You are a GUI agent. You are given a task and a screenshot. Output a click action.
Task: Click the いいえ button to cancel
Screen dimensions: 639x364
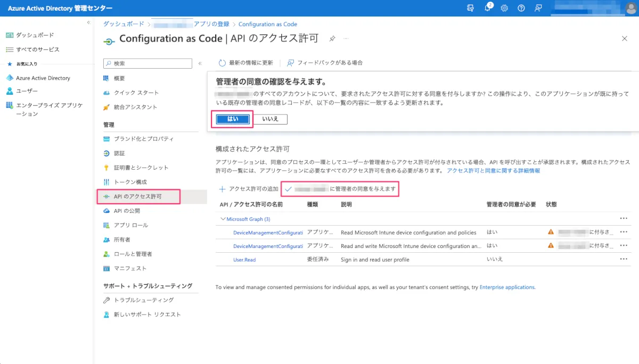[x=270, y=119]
